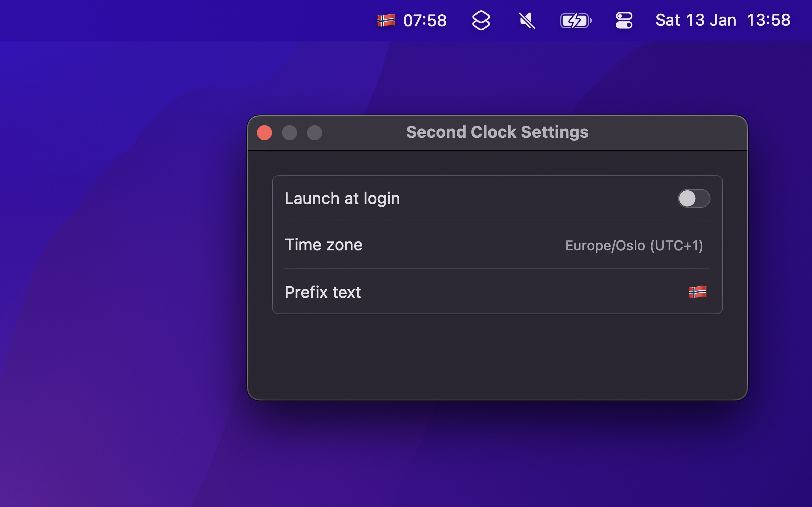Click the Norwegian flag second clock in menu bar
Screen dimensions: 812x507
pos(387,21)
